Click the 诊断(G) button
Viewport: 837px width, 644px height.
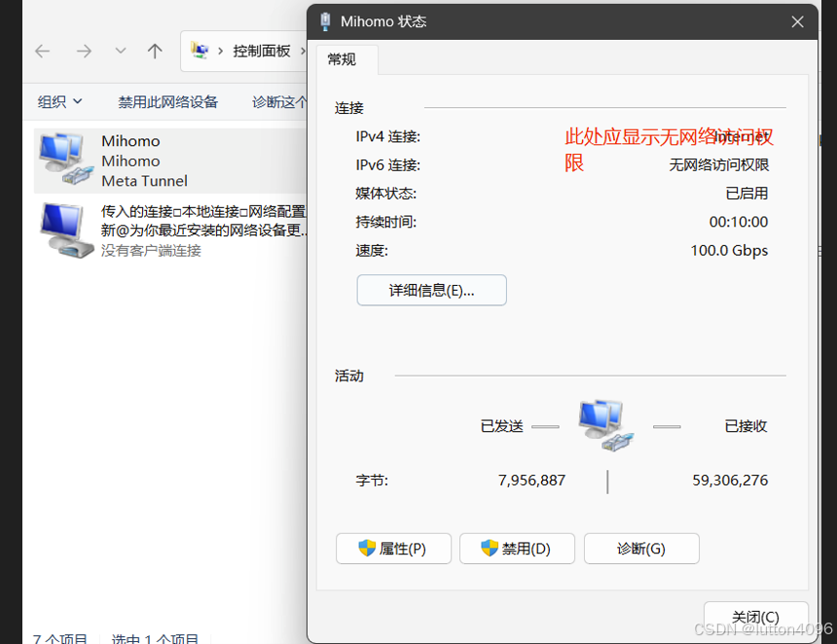tap(641, 549)
